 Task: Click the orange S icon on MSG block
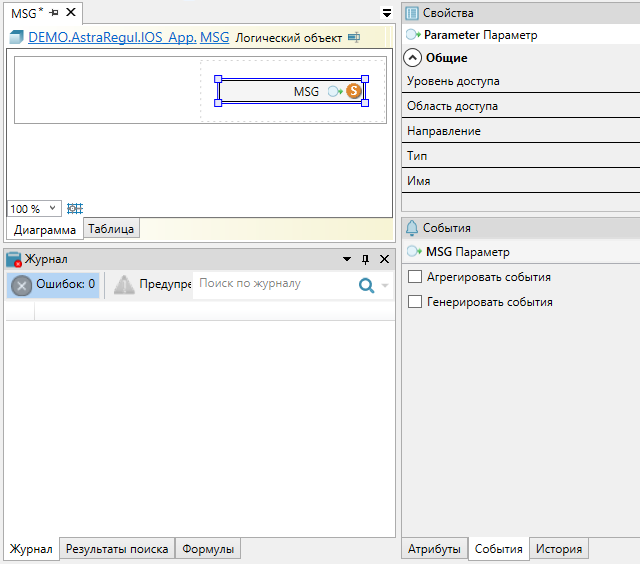point(354,92)
